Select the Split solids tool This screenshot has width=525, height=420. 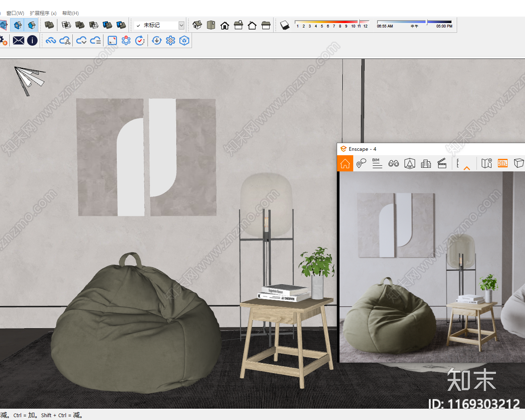pos(121,25)
